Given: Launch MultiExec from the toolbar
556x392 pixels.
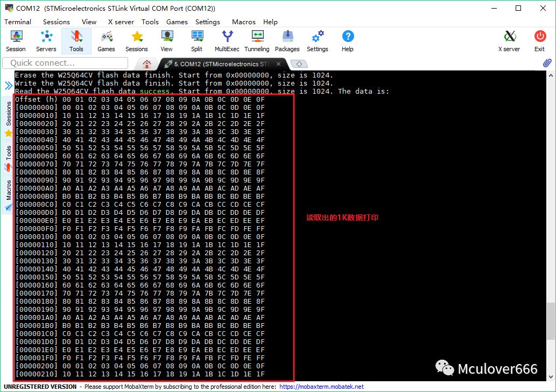Looking at the screenshot, I should pyautogui.click(x=227, y=41).
